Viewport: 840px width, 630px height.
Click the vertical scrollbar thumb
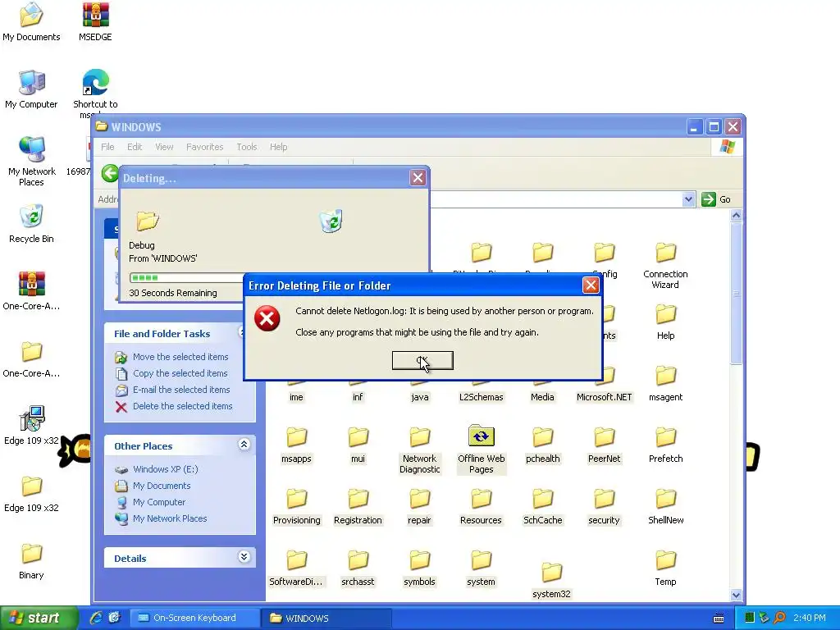pyautogui.click(x=736, y=293)
